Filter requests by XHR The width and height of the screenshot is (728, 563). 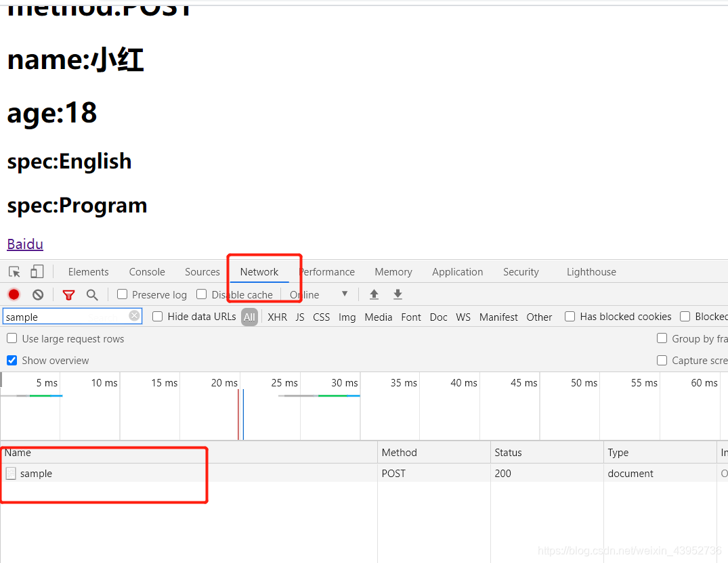(x=277, y=317)
